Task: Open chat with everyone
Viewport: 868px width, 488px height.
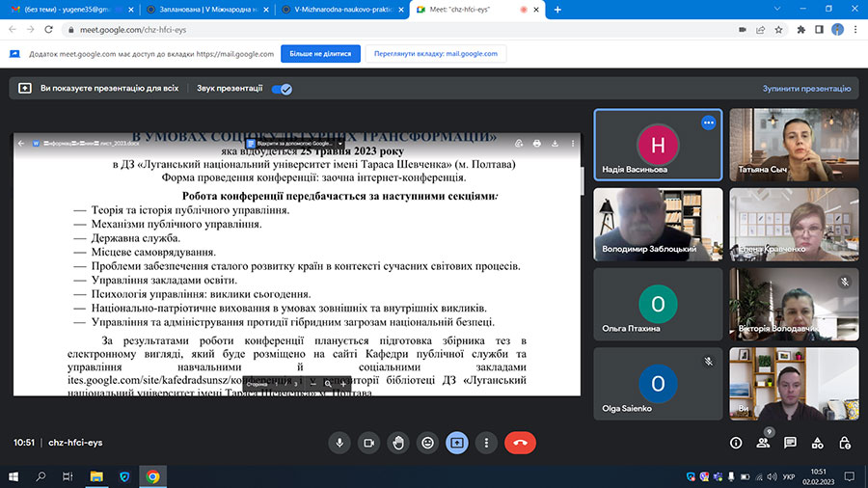Action: click(790, 443)
